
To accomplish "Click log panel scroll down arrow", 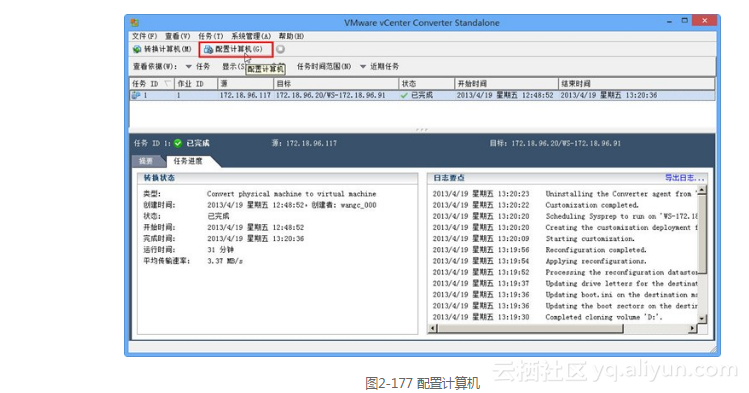I will [702, 319].
